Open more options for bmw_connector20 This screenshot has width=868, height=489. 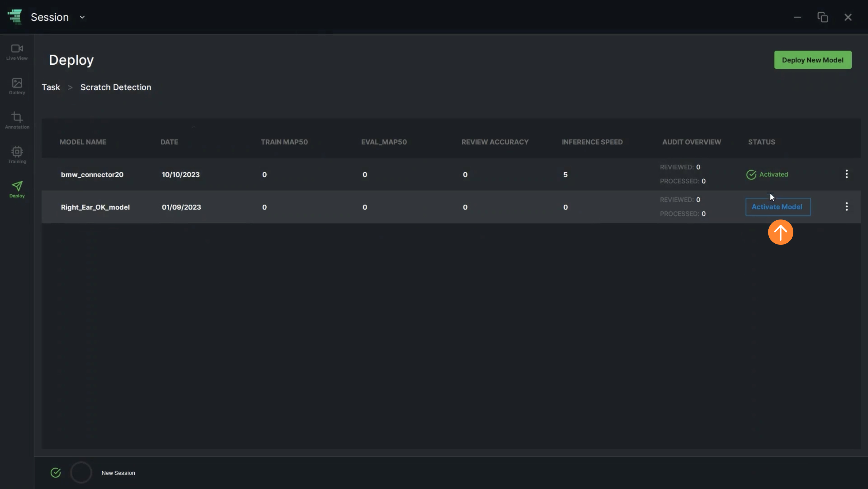(846, 174)
